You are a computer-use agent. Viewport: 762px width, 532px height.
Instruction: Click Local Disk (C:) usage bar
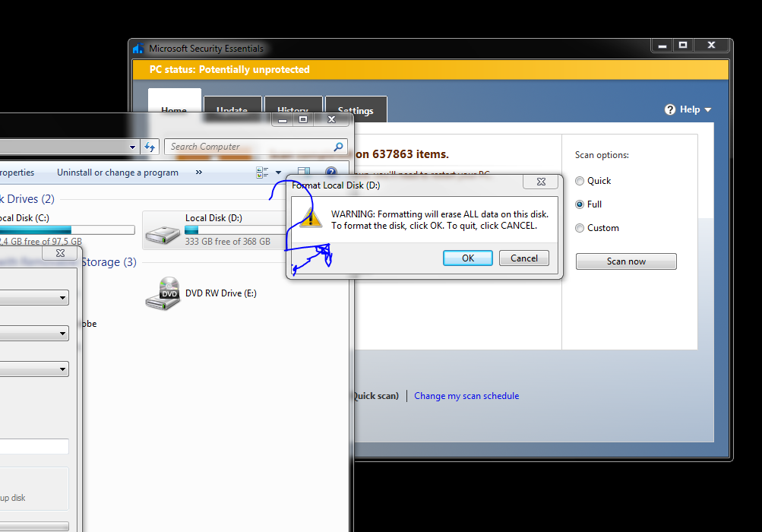point(67,230)
